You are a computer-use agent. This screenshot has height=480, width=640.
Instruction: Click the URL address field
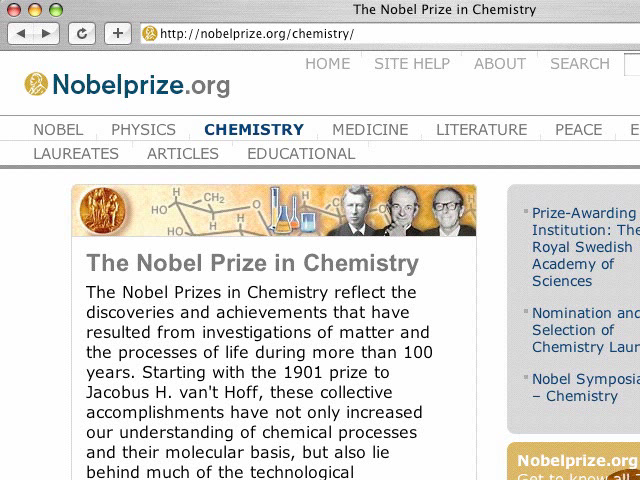400,34
